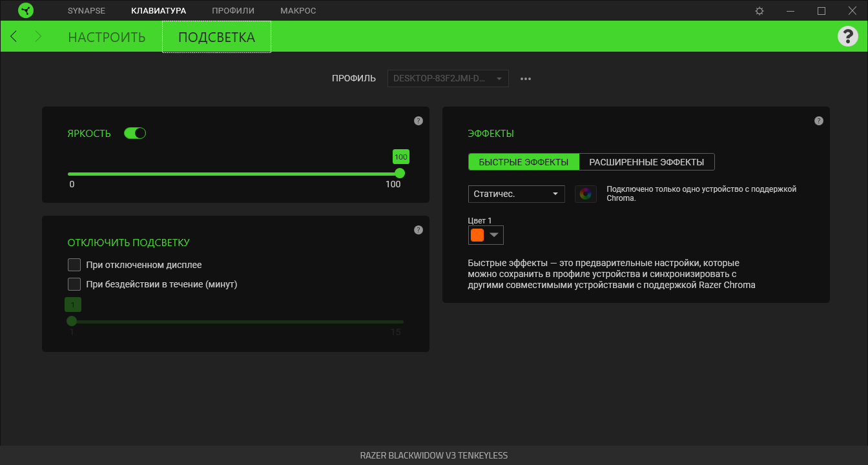Open the Профиль dropdown
This screenshot has height=465, width=868.
tap(448, 79)
